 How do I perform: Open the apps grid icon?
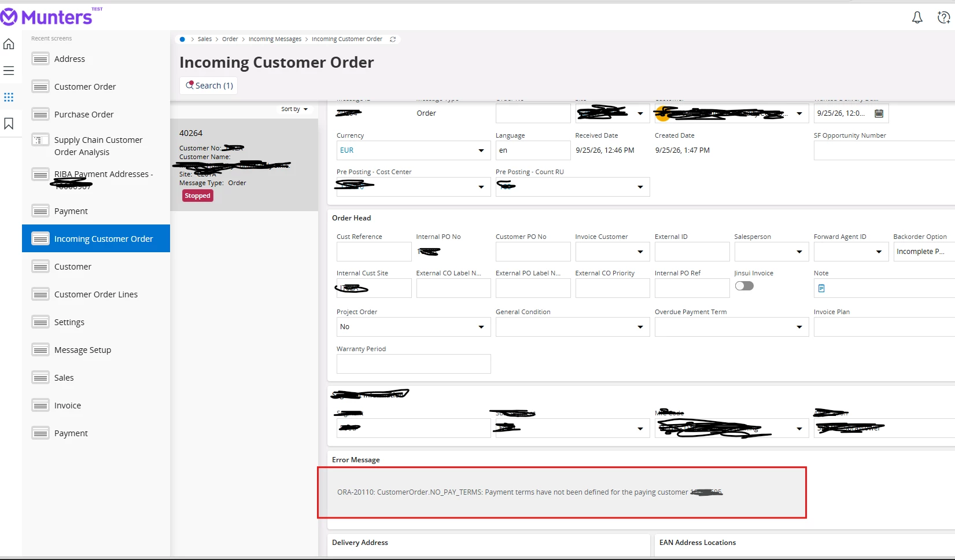tap(9, 97)
